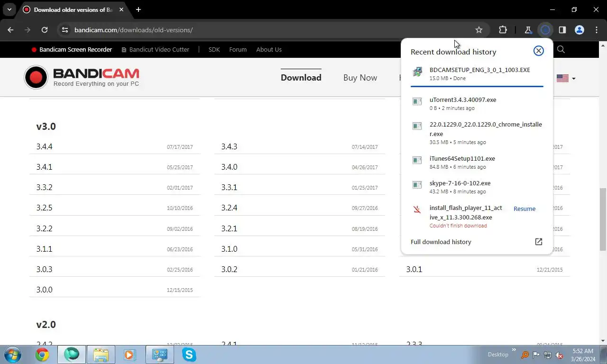This screenshot has width=607, height=364.
Task: Download Bandicam version 3.4.3
Action: click(x=229, y=146)
